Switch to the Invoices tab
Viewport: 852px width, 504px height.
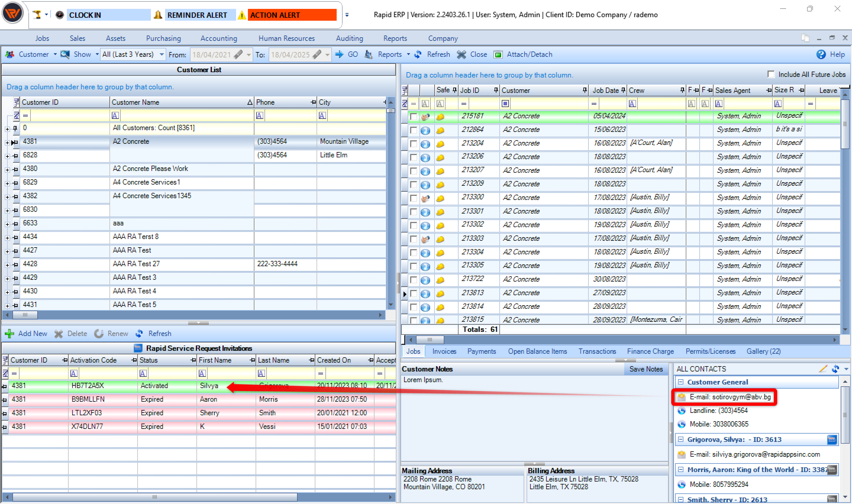point(444,351)
